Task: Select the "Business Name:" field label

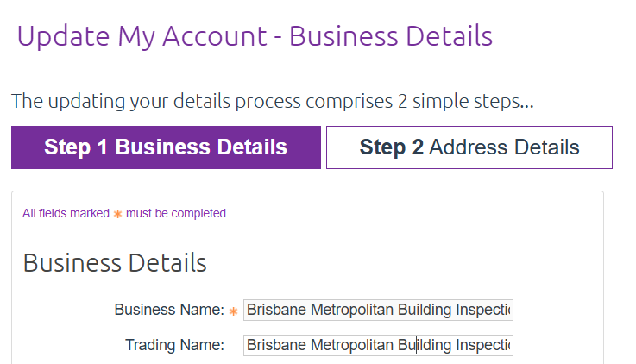Action: pyautogui.click(x=169, y=310)
